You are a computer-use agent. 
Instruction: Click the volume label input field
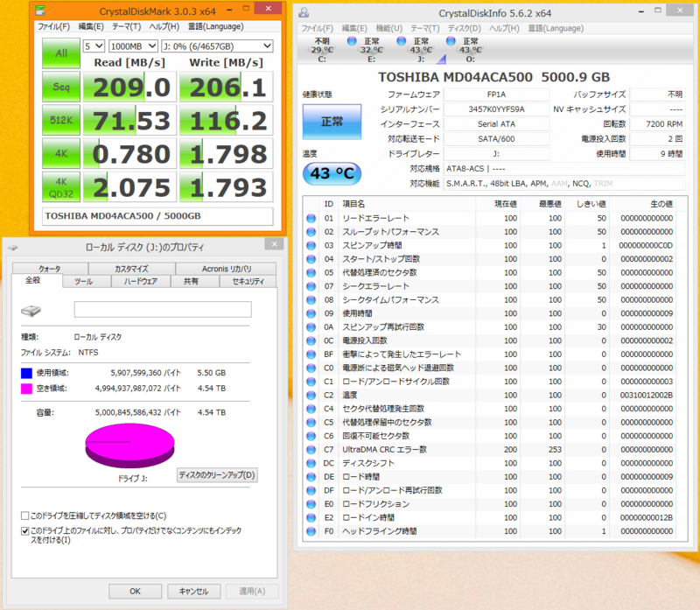pyautogui.click(x=163, y=310)
